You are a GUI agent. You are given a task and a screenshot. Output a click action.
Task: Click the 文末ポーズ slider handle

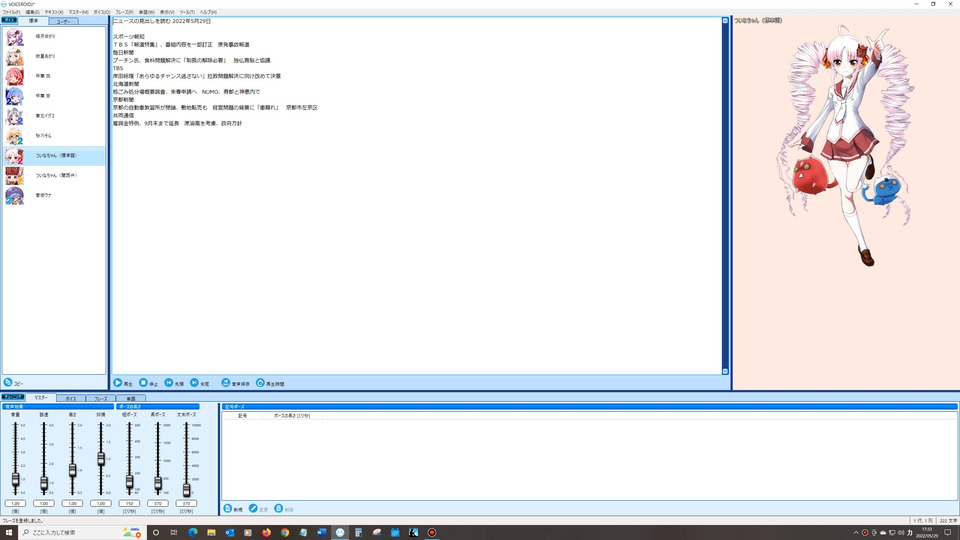point(186,489)
